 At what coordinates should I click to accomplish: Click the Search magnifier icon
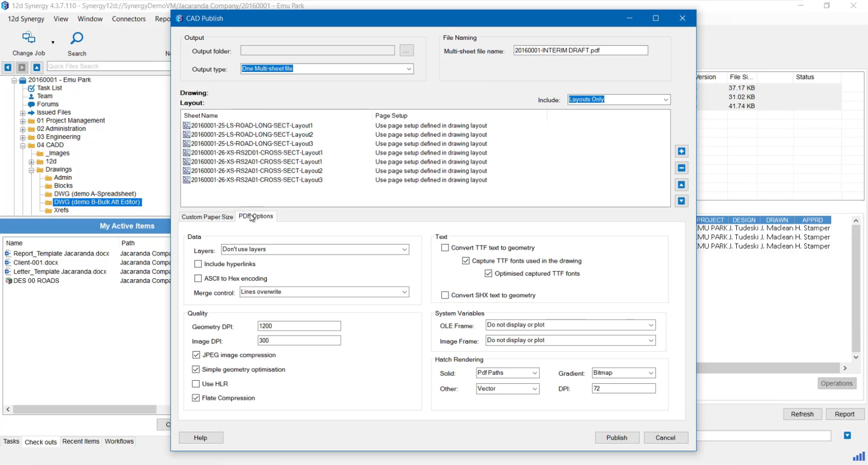77,39
